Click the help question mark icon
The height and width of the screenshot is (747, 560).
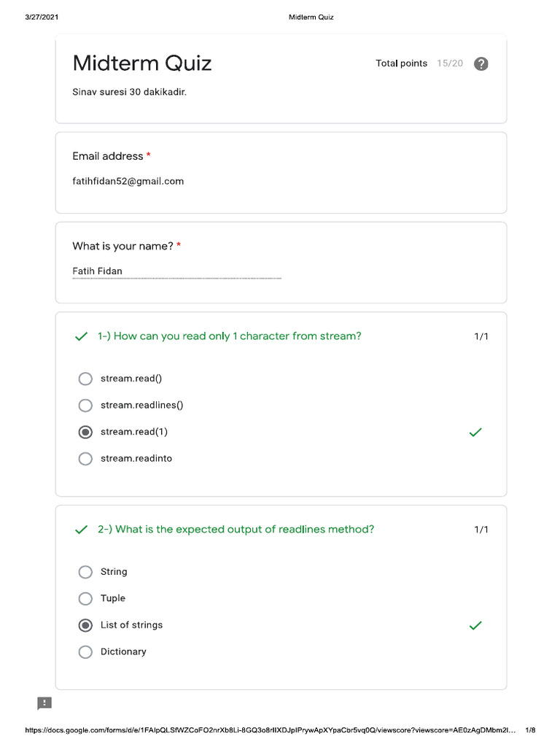tap(481, 63)
